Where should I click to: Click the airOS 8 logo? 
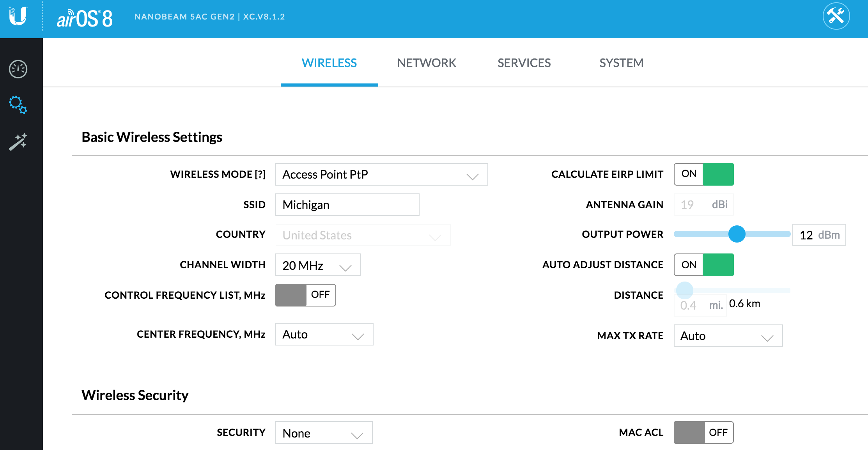pyautogui.click(x=85, y=18)
